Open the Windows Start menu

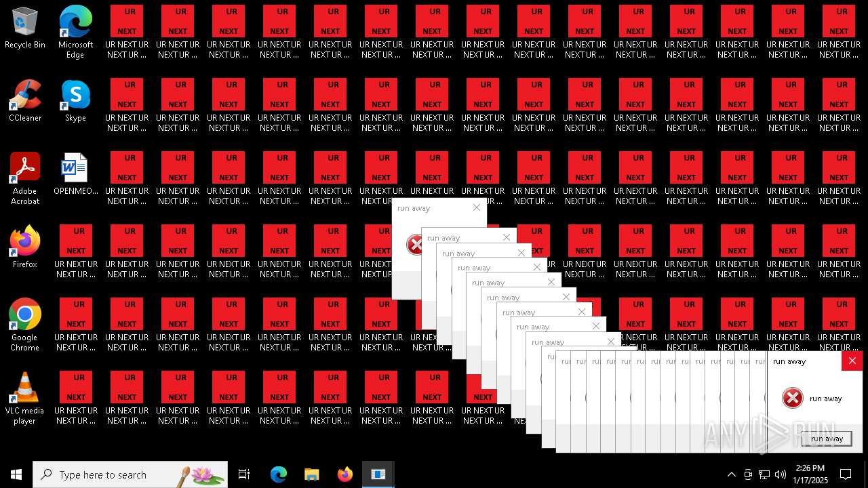pos(16,474)
